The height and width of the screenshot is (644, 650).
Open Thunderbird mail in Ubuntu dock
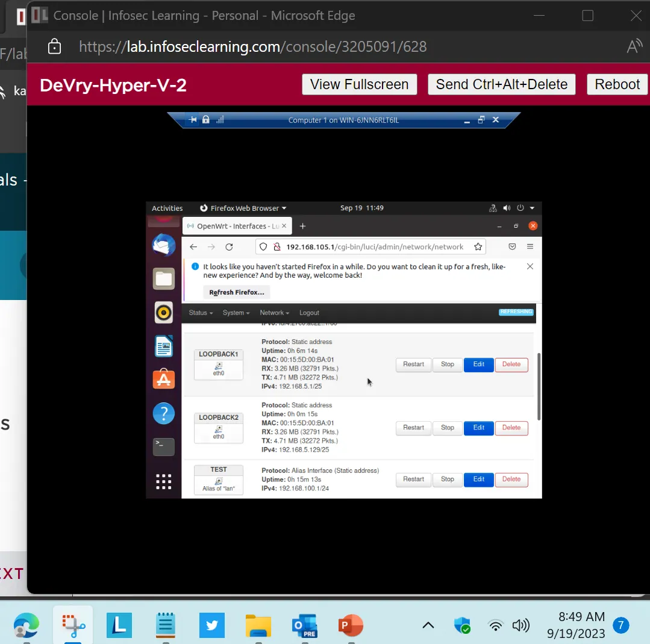coord(164,245)
